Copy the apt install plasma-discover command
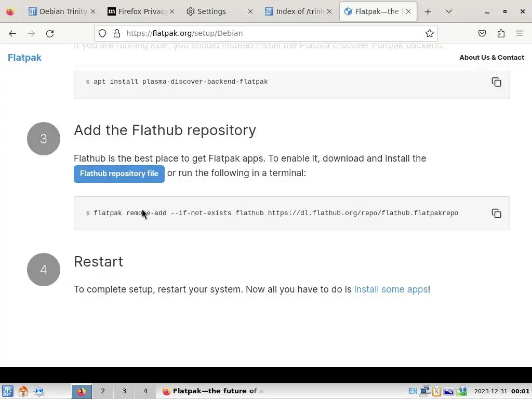532x399 pixels. [496, 82]
